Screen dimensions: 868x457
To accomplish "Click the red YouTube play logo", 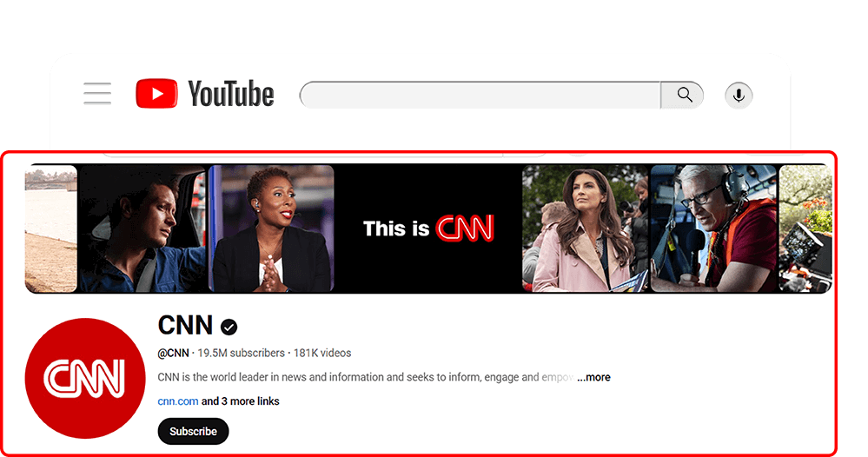I will coord(156,94).
